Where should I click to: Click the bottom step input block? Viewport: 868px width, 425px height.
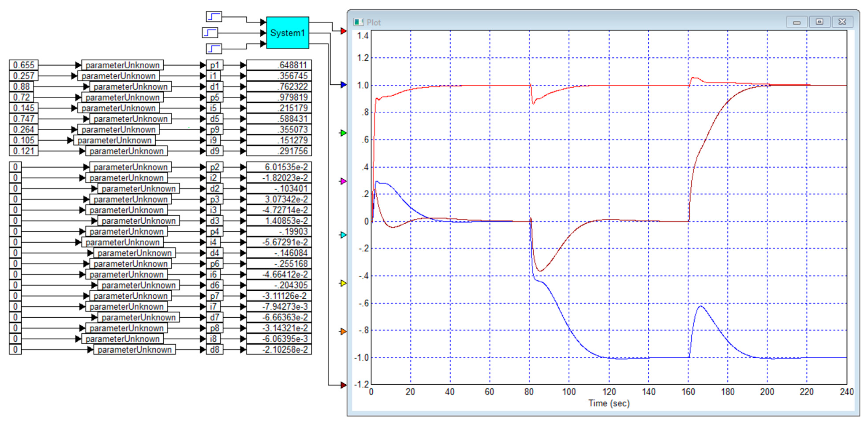point(214,49)
